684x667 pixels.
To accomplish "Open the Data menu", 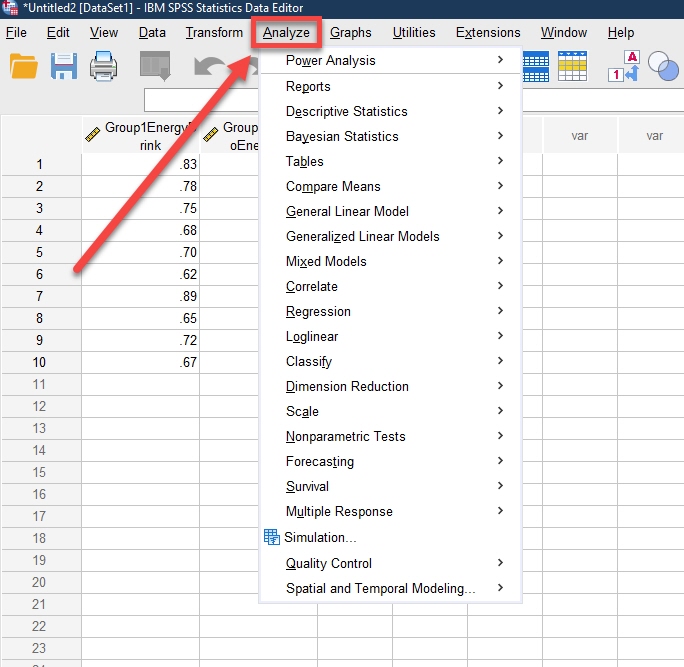I will point(152,33).
